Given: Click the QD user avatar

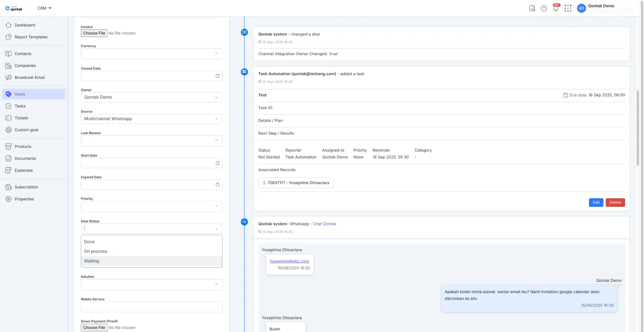Looking at the screenshot, I should pos(581,8).
